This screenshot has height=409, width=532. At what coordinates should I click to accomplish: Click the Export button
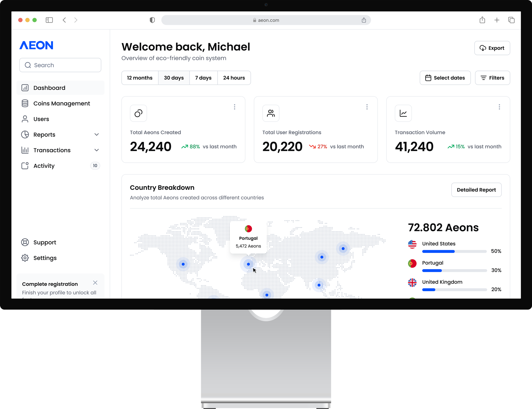[492, 48]
